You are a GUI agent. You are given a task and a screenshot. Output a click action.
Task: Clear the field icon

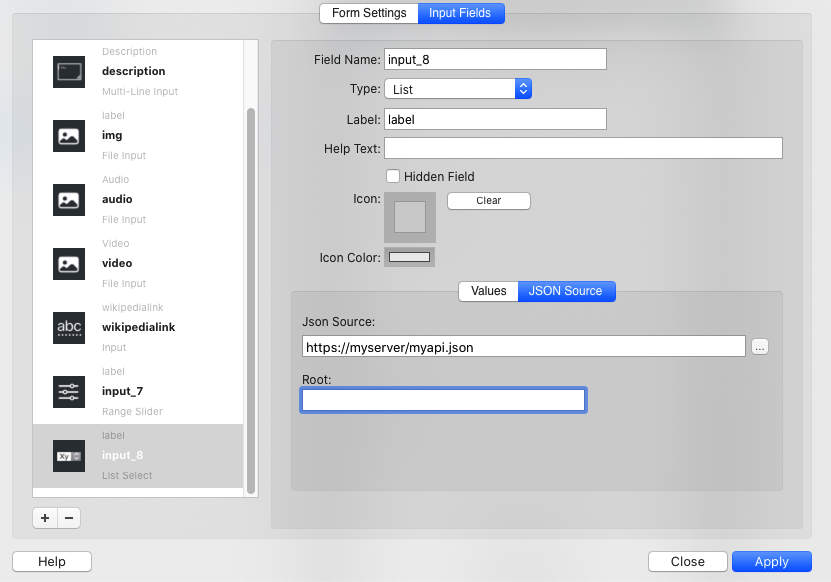[488, 201]
